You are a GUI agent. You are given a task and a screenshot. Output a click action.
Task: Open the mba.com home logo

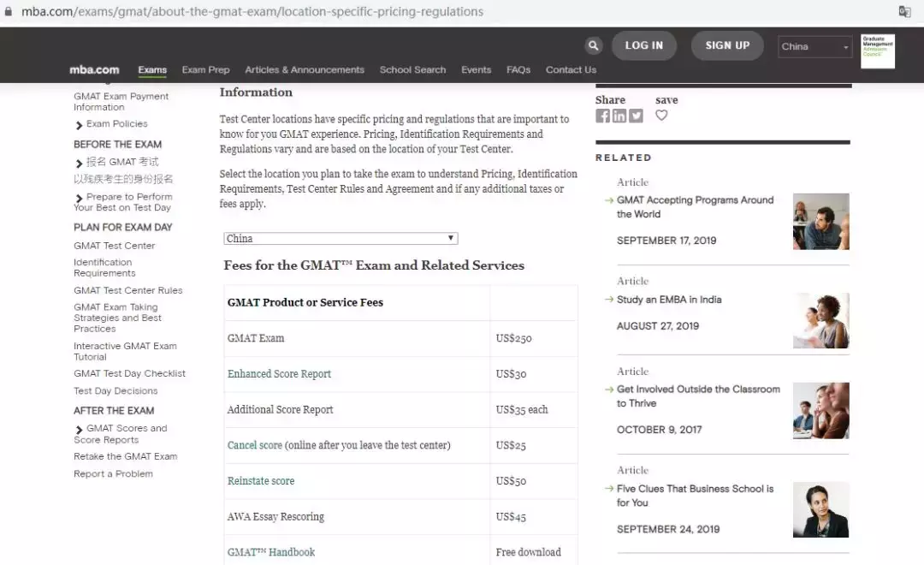pyautogui.click(x=94, y=69)
